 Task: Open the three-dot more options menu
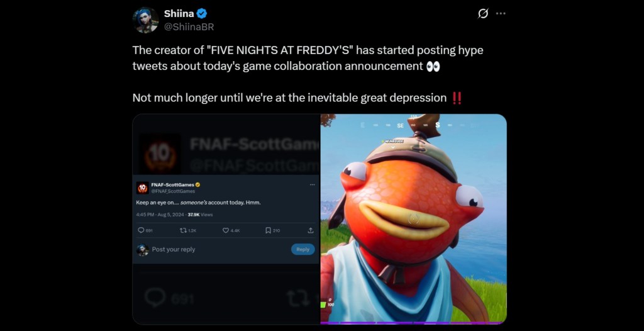point(501,14)
